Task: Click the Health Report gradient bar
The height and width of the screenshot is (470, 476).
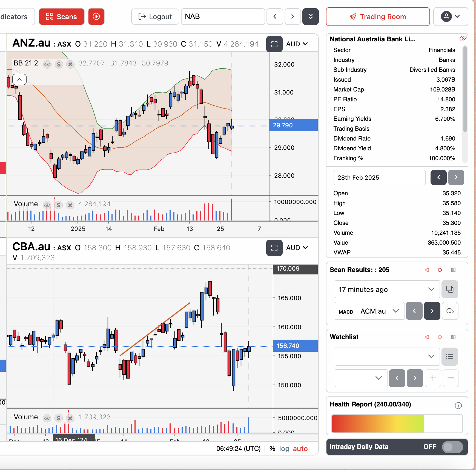Action: coord(397,423)
